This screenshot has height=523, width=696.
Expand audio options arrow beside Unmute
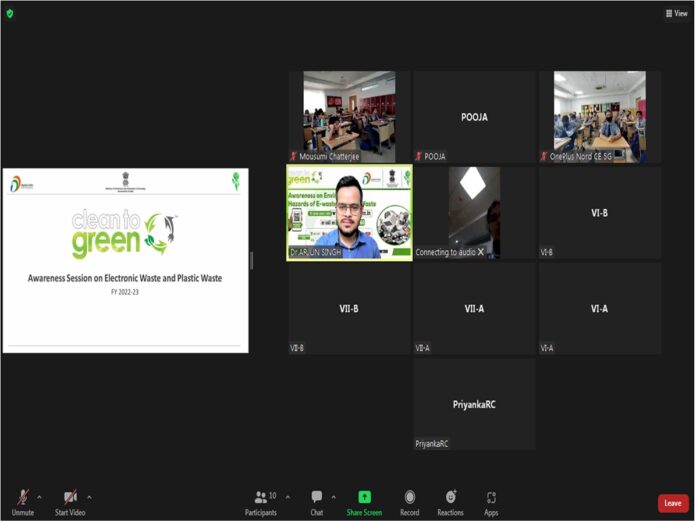pyautogui.click(x=39, y=497)
